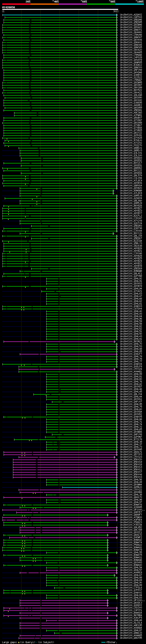Screen dimensions: 146x644
Task: Click the cyan alignment bar for UniRef100_Q45NJ0
Action: click(90, 487)
